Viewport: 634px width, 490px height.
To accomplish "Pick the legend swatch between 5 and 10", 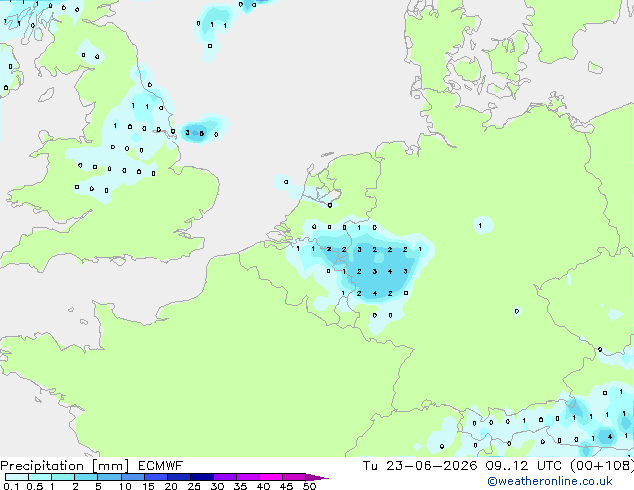I will coord(109,477).
